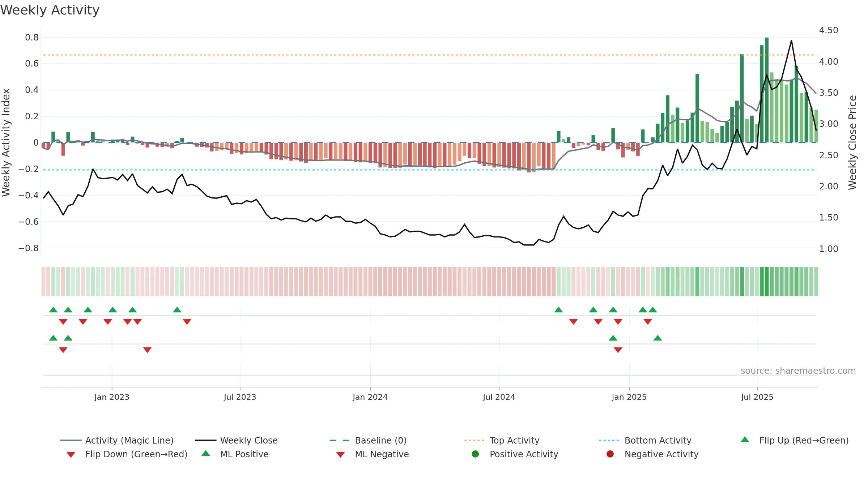Click the red triangle icon beside Flip Down legend
Screen dimensions: 868x488
(71, 455)
